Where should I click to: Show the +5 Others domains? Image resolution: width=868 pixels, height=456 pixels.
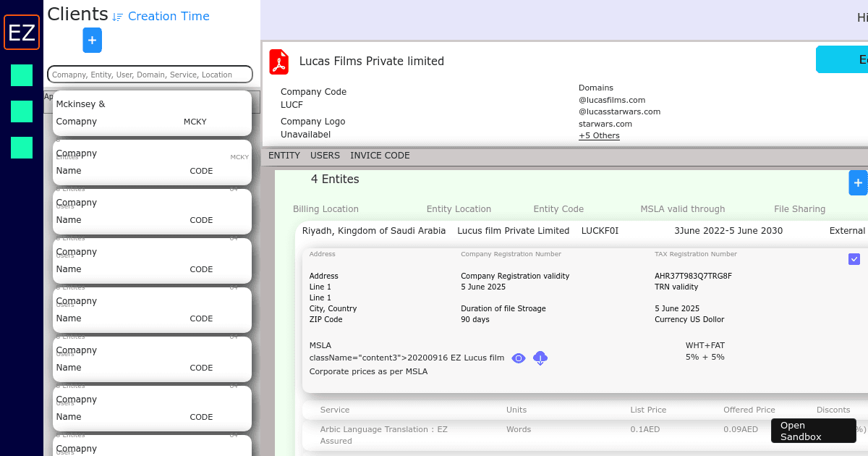pos(599,136)
